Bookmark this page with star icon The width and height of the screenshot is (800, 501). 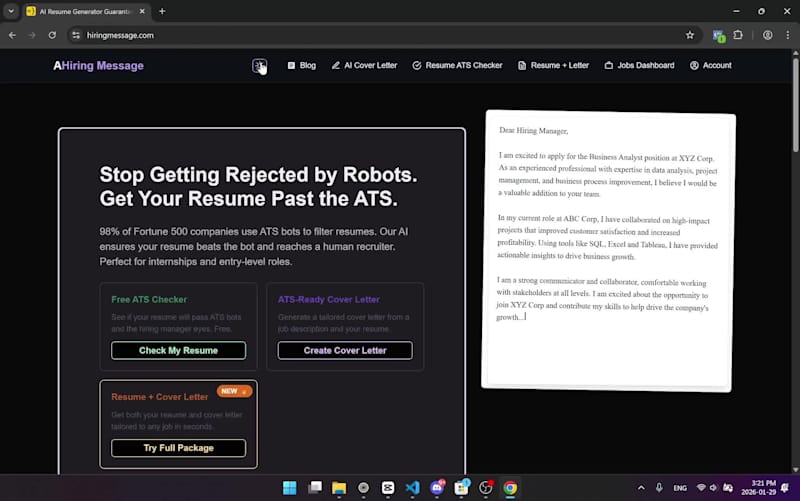[690, 35]
